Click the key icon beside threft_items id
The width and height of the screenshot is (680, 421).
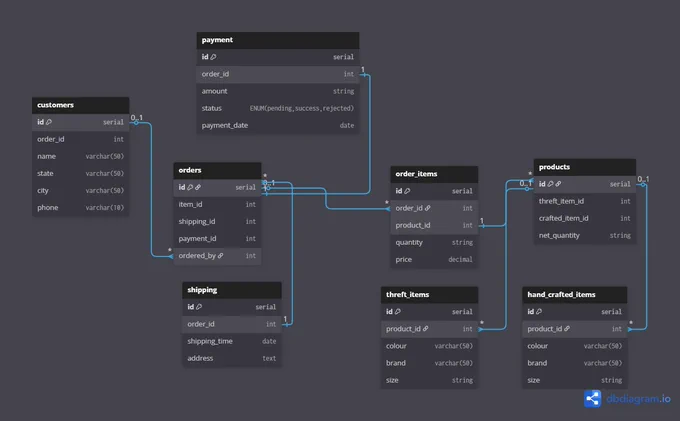[398, 312]
